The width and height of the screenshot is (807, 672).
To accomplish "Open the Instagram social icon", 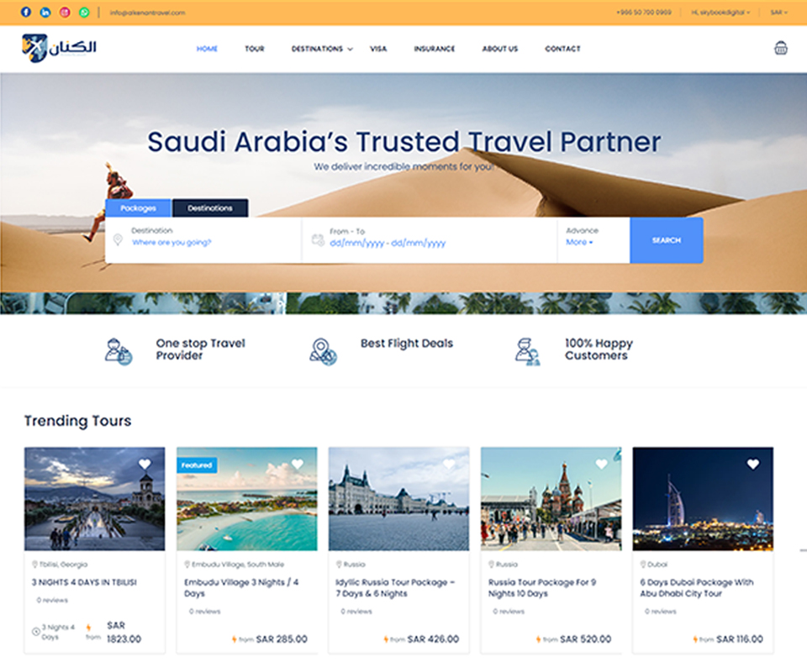I will pos(65,13).
